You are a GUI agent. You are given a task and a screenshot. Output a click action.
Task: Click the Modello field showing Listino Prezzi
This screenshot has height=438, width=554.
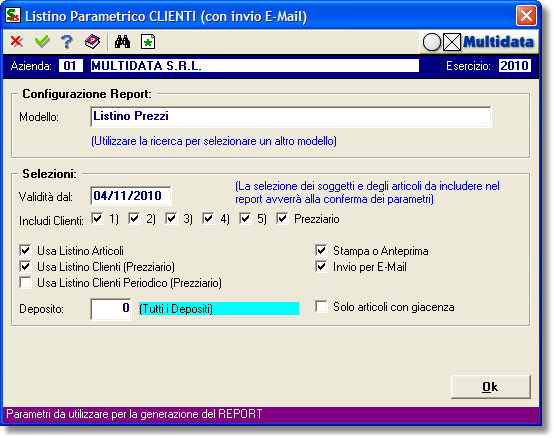(x=291, y=117)
